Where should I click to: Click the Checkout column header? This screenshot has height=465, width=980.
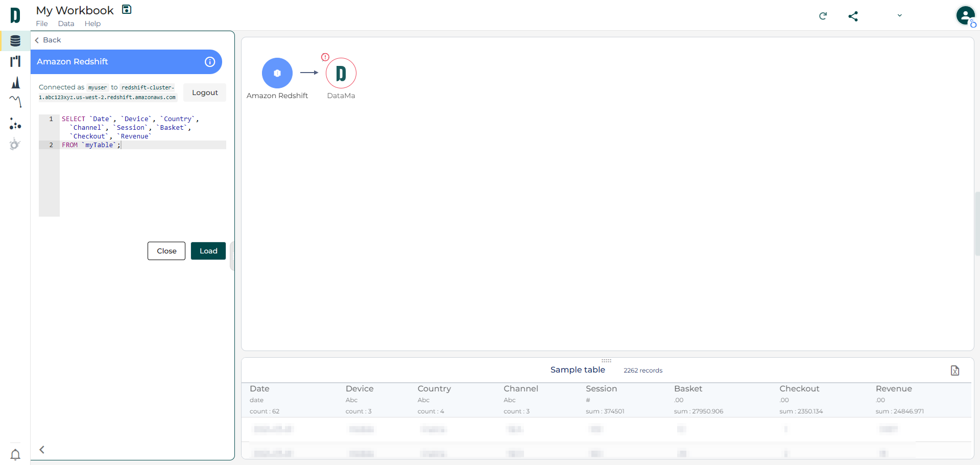pos(799,389)
